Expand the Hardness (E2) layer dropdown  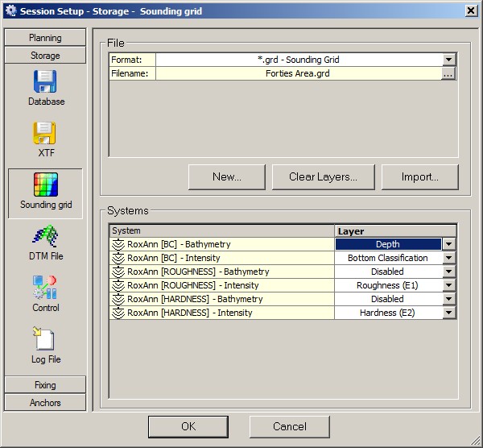coord(448,313)
